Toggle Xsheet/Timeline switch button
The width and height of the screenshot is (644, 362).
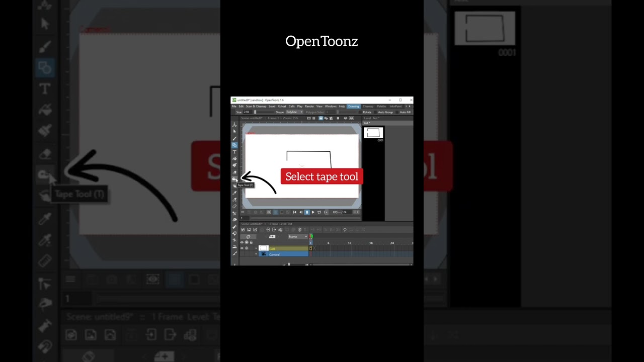coord(248,236)
